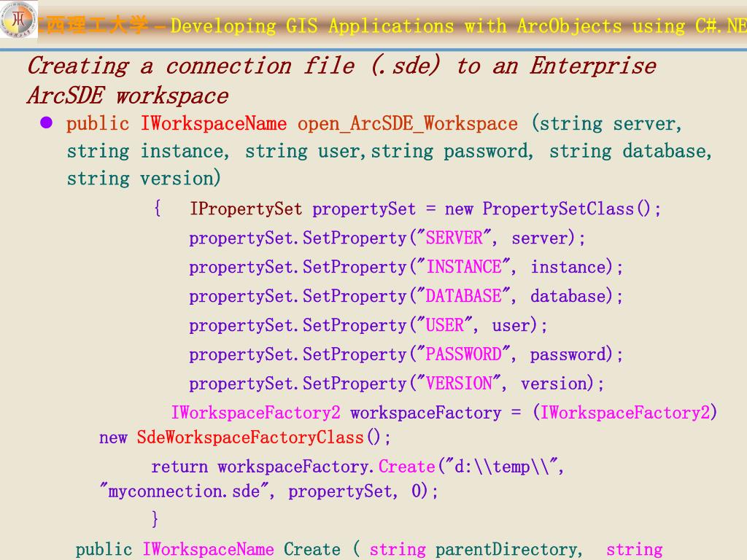The width and height of the screenshot is (747, 560).
Task: Click the header text 'Developing GIS Applications with ArcObjects'
Action: click(396, 26)
